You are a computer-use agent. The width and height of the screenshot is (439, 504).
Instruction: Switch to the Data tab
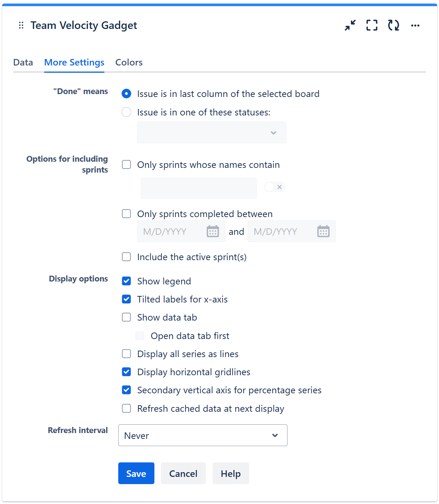pyautogui.click(x=23, y=63)
